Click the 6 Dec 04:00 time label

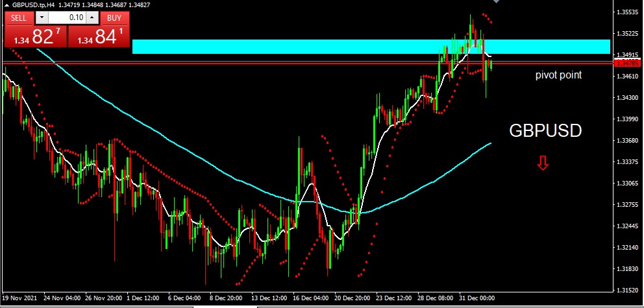[184, 298]
